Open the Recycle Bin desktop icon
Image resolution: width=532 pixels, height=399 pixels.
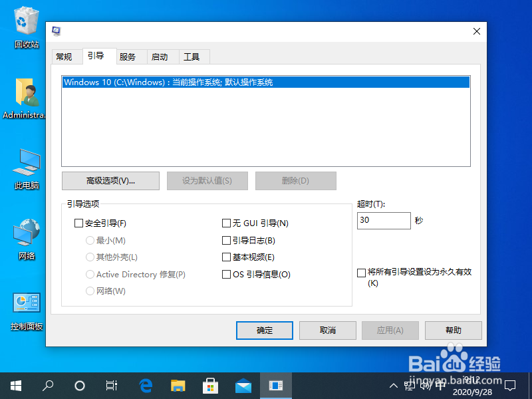26,27
